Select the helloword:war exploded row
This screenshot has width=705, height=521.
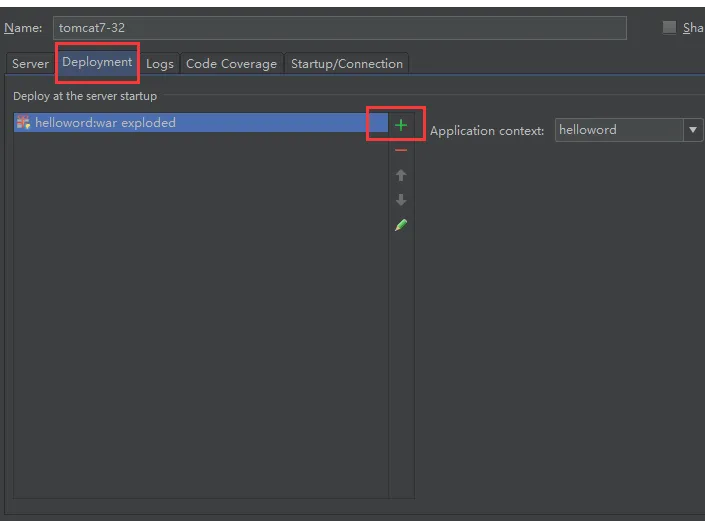pos(201,122)
